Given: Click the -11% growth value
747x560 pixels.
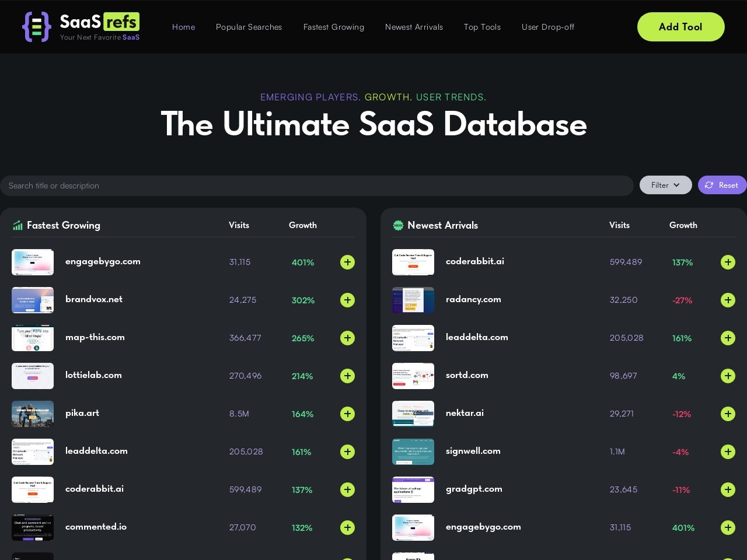Looking at the screenshot, I should pyautogui.click(x=681, y=490).
